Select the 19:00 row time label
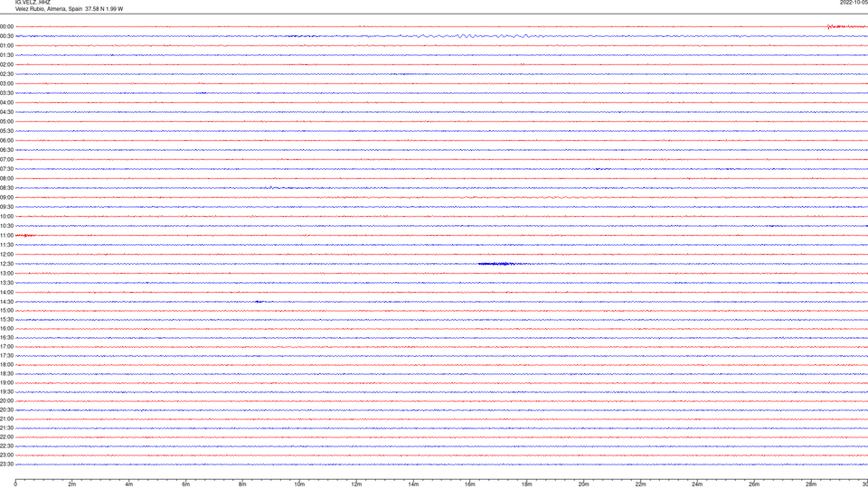Image resolution: width=868 pixels, height=488 pixels. (x=6, y=383)
